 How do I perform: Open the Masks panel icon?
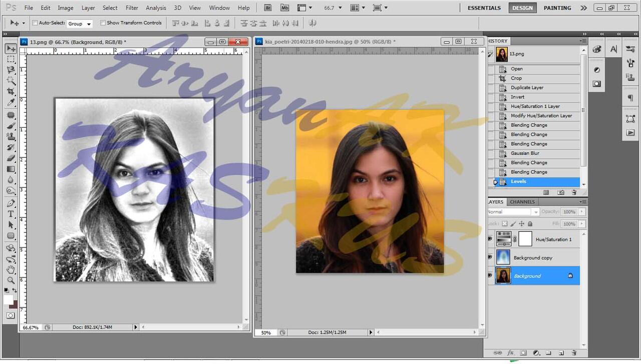click(x=597, y=84)
